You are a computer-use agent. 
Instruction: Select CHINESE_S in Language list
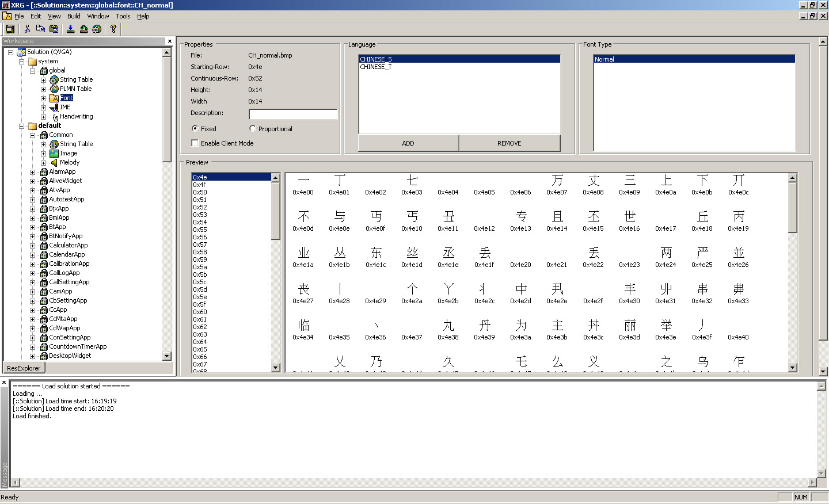459,59
